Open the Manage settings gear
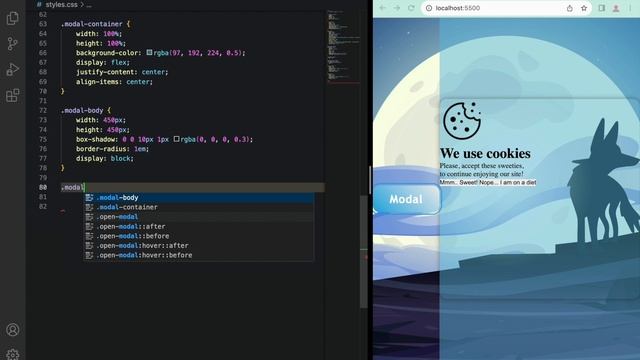The width and height of the screenshot is (640, 360). [13, 354]
